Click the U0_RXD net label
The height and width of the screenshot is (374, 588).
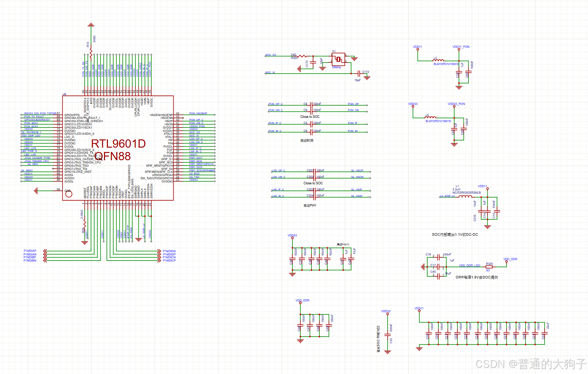[x=194, y=174]
